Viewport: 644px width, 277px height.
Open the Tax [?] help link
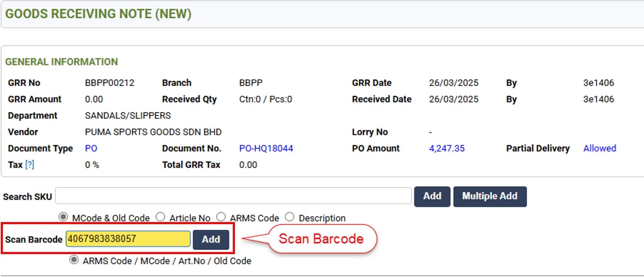tap(30, 165)
